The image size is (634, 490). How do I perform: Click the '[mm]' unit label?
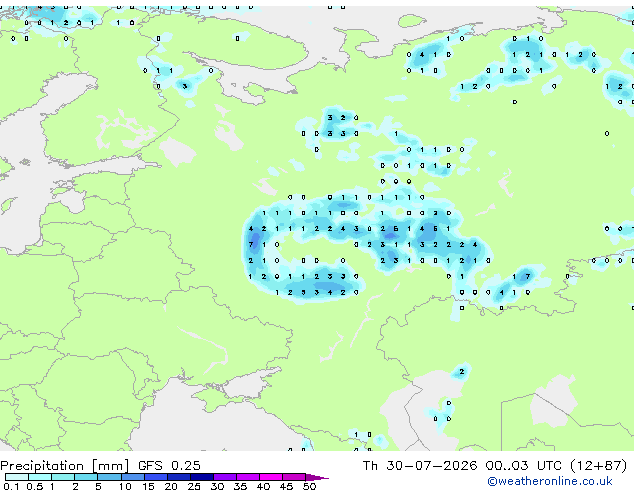tap(110, 466)
